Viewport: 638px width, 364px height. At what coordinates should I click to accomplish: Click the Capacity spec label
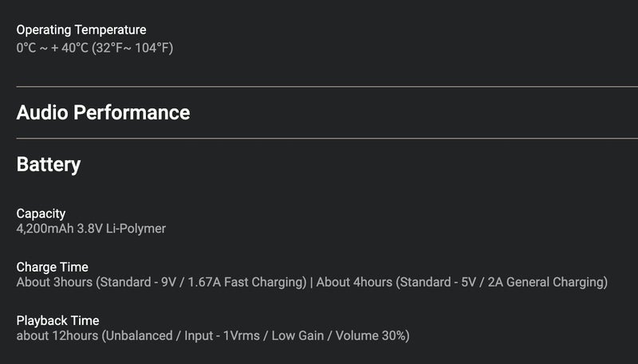click(41, 213)
